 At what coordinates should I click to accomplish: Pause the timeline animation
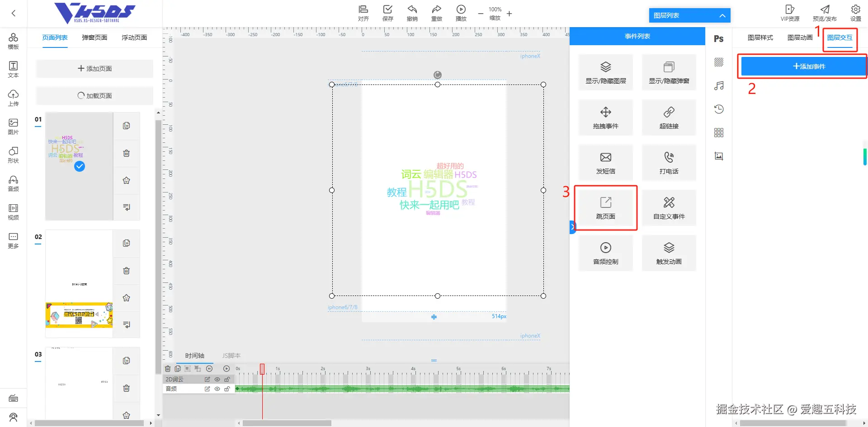pyautogui.click(x=209, y=369)
